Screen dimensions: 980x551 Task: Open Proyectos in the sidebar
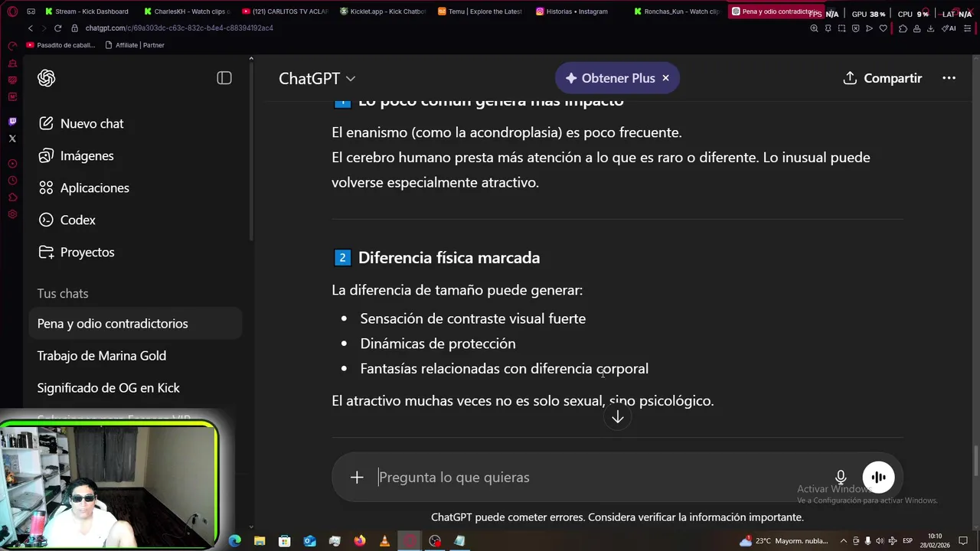[x=77, y=252]
